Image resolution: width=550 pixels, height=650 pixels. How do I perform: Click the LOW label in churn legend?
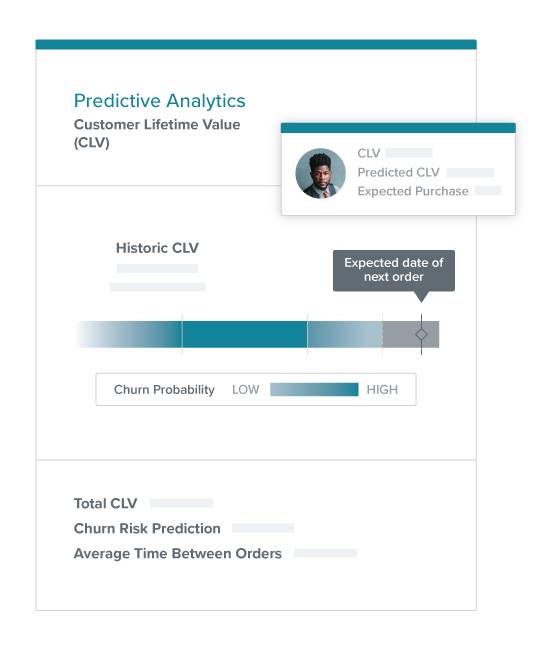pos(246,390)
